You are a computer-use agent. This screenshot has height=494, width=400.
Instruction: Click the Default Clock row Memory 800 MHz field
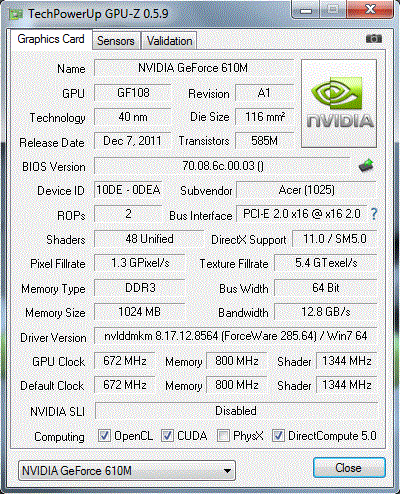(237, 385)
